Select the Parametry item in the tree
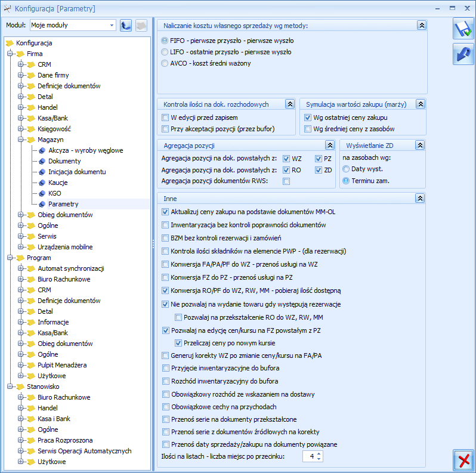Image resolution: width=476 pixels, height=473 pixels. pyautogui.click(x=63, y=204)
